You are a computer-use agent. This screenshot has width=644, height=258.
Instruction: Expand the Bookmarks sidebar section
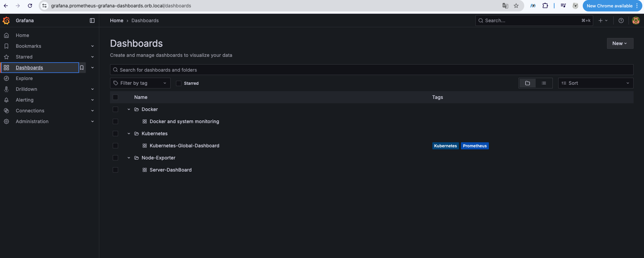(93, 46)
